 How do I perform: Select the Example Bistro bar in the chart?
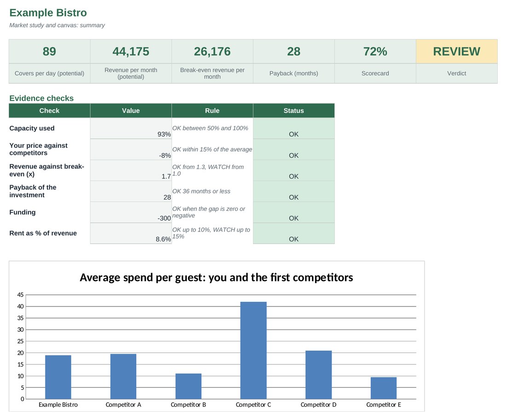click(x=58, y=377)
